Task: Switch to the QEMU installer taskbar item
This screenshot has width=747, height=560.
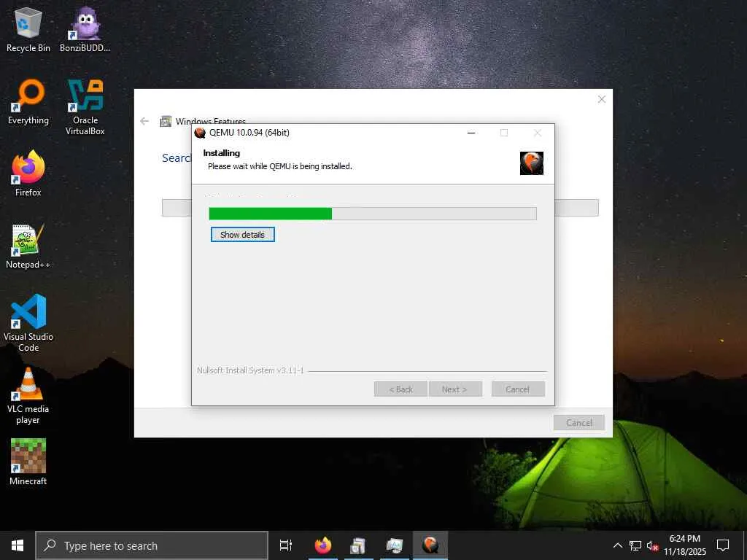Action: click(x=430, y=545)
